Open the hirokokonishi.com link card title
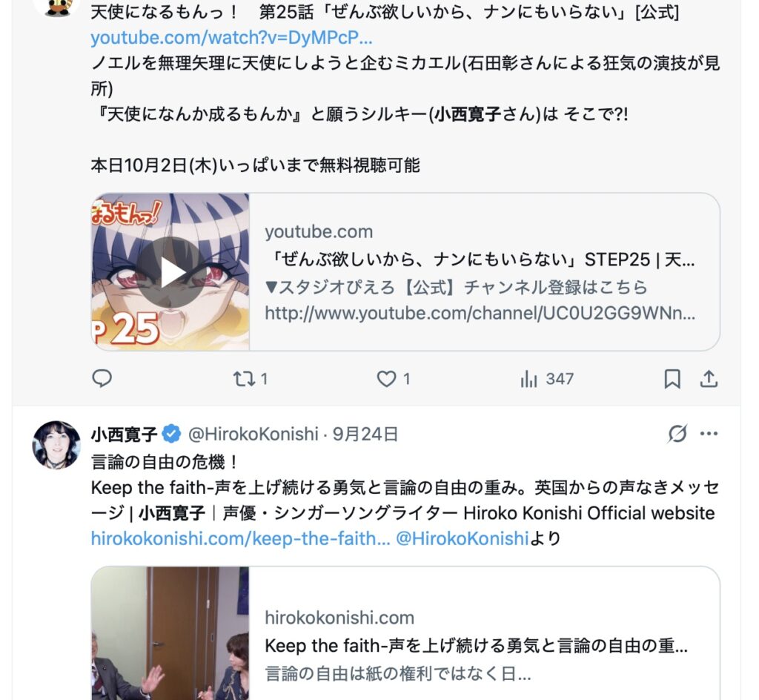Viewport: 759px width, 700px height. [477, 646]
